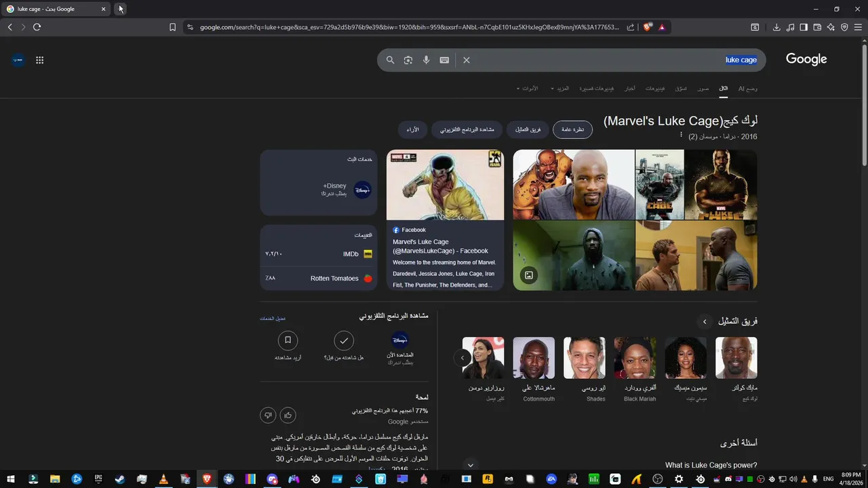The width and height of the screenshot is (868, 488).
Task: Toggle the sidebar panel icon
Action: tap(804, 27)
